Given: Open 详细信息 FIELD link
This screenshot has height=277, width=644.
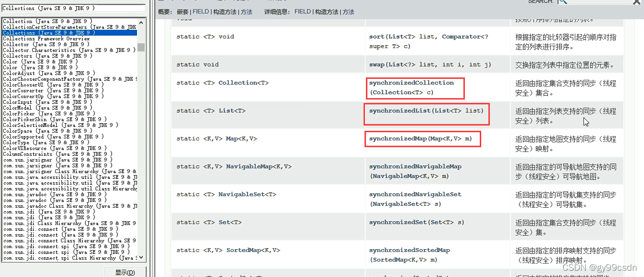Looking at the screenshot, I should coord(303,12).
